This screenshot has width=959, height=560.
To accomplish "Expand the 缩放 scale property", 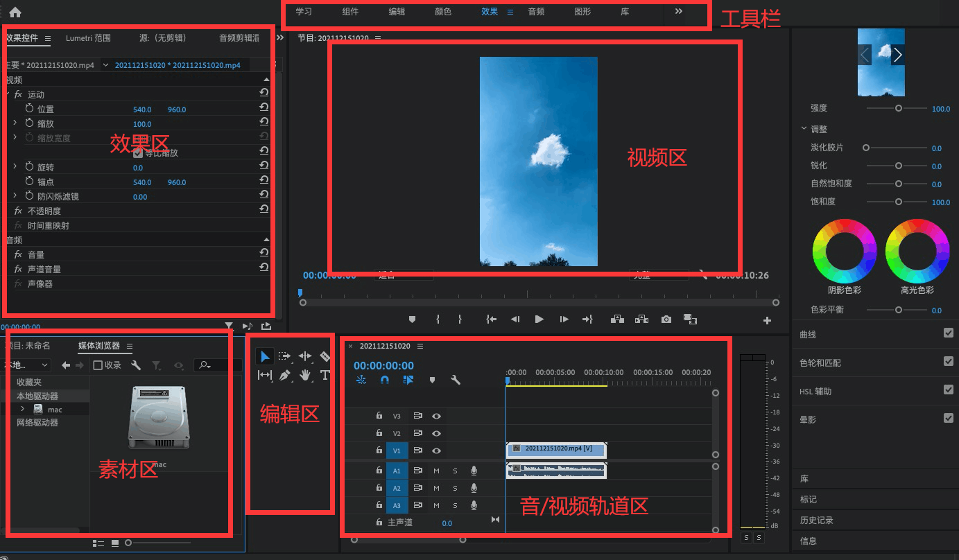I will click(x=15, y=123).
